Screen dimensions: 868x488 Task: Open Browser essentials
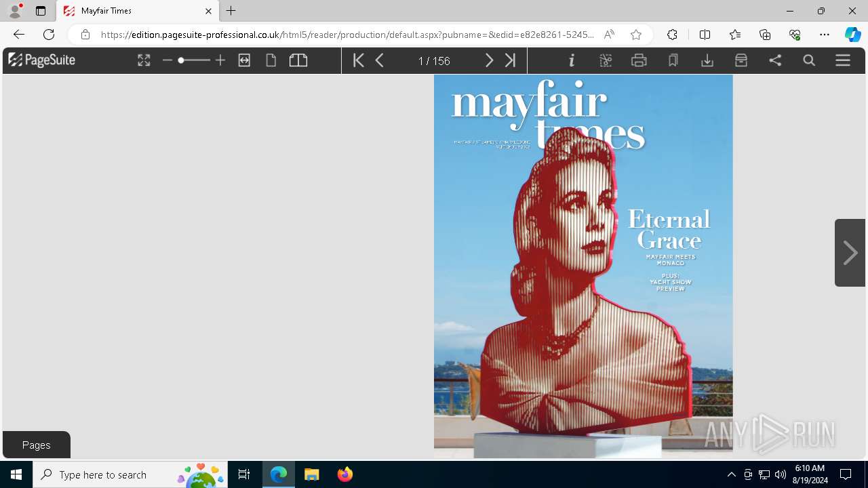point(795,35)
